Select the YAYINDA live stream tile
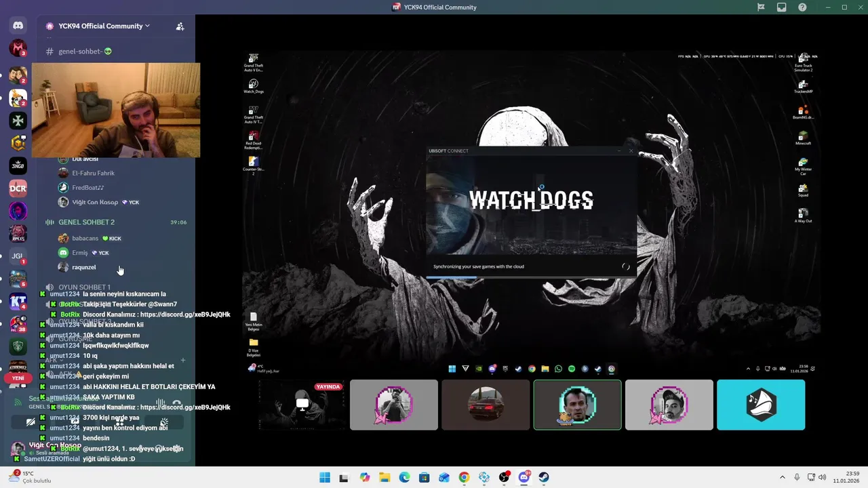This screenshot has height=488, width=868. click(x=302, y=405)
